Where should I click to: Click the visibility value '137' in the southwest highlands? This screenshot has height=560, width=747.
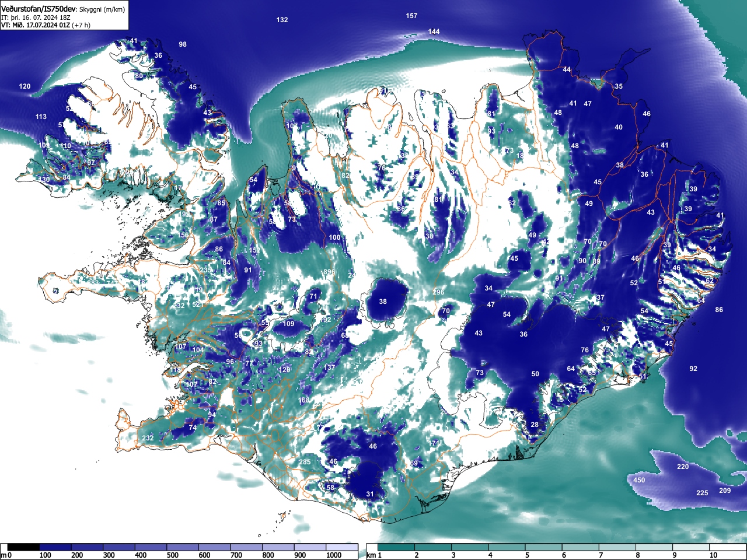pyautogui.click(x=330, y=367)
